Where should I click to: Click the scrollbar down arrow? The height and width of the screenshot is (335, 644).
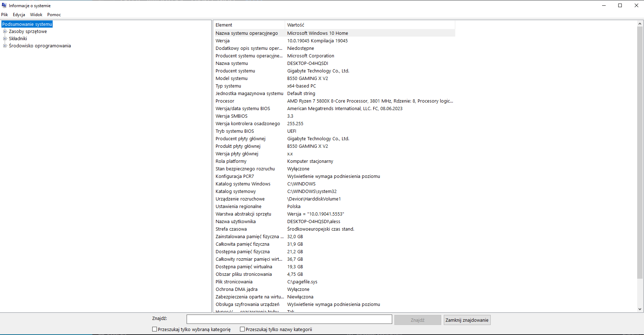pyautogui.click(x=640, y=309)
